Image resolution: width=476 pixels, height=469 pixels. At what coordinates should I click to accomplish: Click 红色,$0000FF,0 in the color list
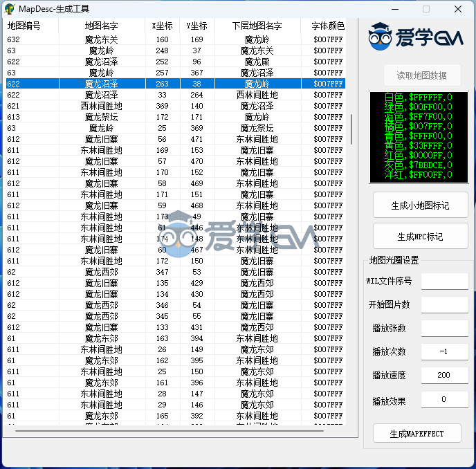click(419, 156)
